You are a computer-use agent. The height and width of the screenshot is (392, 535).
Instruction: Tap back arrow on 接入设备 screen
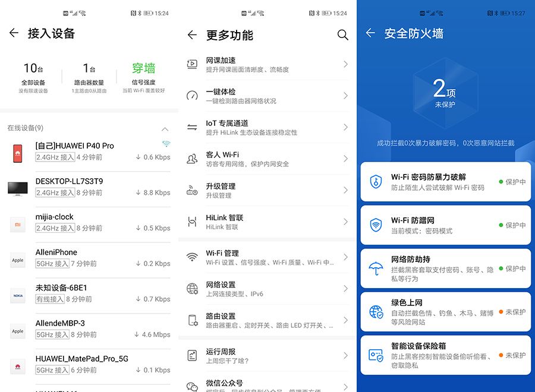[x=14, y=33]
